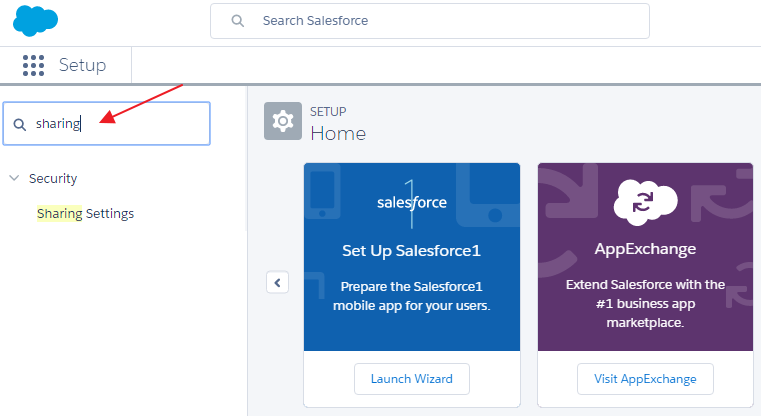
Task: Open the App Launcher grid icon
Action: [x=34, y=66]
